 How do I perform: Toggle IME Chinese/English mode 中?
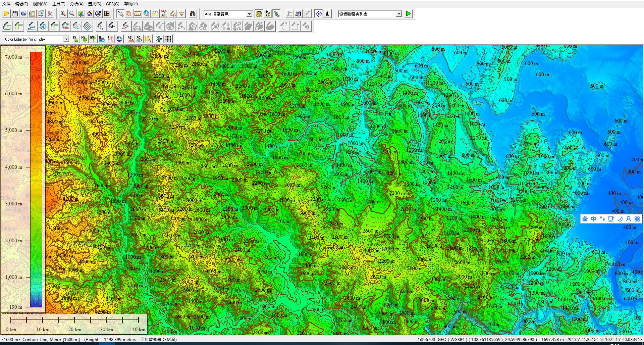coord(594,219)
